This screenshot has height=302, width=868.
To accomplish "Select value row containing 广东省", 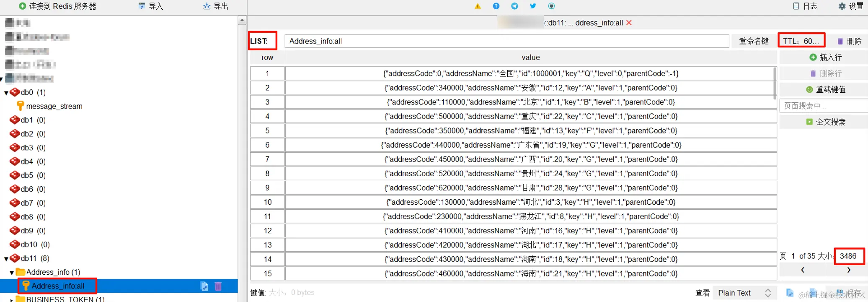I will pyautogui.click(x=531, y=145).
